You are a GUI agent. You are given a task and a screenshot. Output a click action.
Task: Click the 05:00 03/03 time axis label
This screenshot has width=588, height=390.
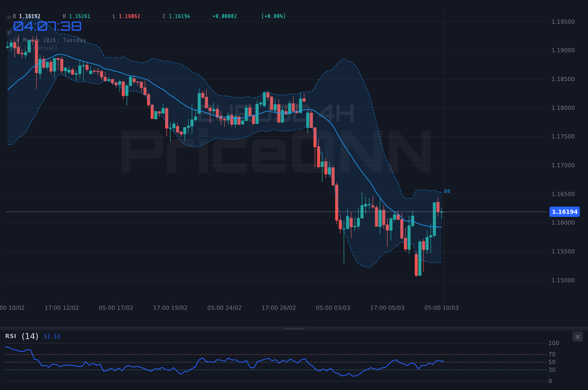pos(333,308)
